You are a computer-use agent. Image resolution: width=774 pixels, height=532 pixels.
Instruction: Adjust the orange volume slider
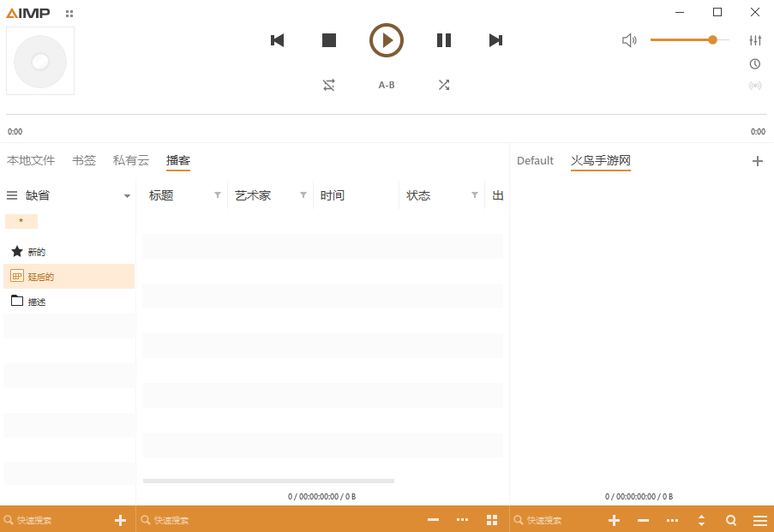coord(690,40)
